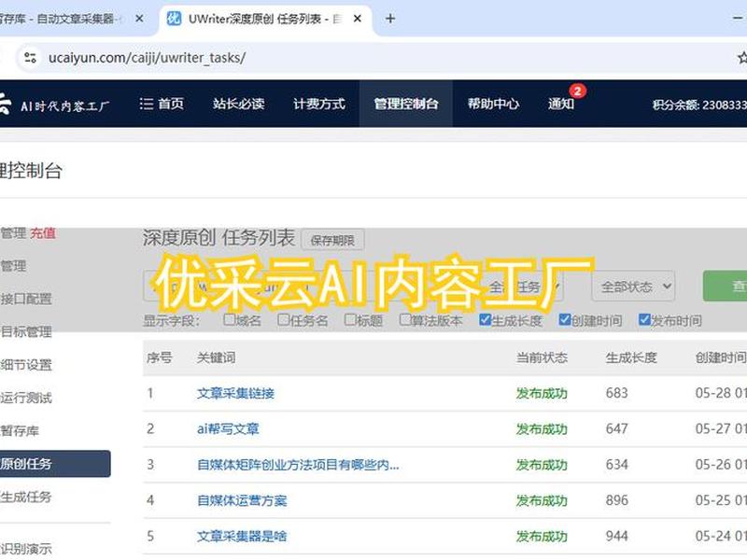
Task: Open the 首页 menu item
Action: tap(162, 104)
